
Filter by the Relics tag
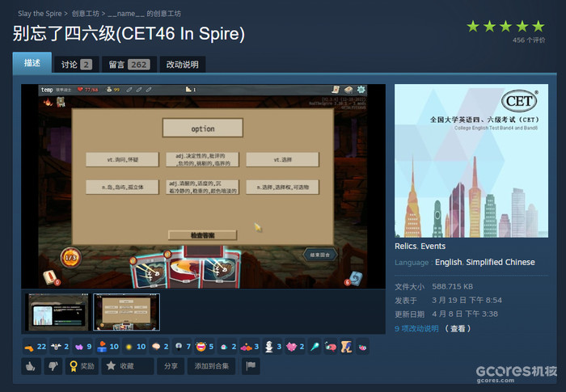pos(406,247)
